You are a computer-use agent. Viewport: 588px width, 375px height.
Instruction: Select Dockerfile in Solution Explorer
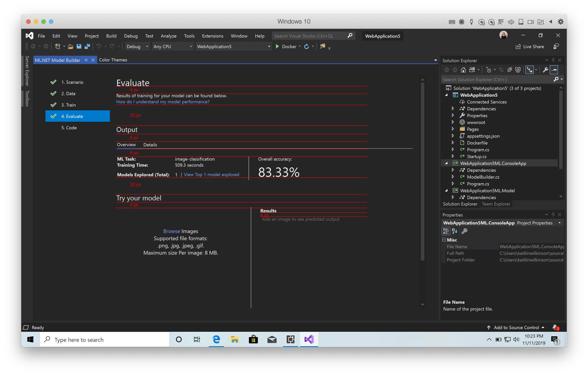pyautogui.click(x=477, y=143)
